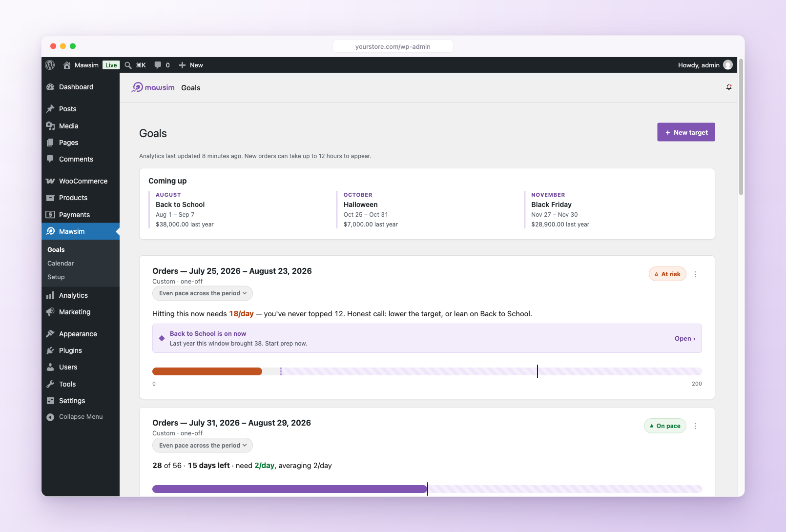This screenshot has width=786, height=532.
Task: Click the Comments icon in sidebar
Action: point(50,159)
